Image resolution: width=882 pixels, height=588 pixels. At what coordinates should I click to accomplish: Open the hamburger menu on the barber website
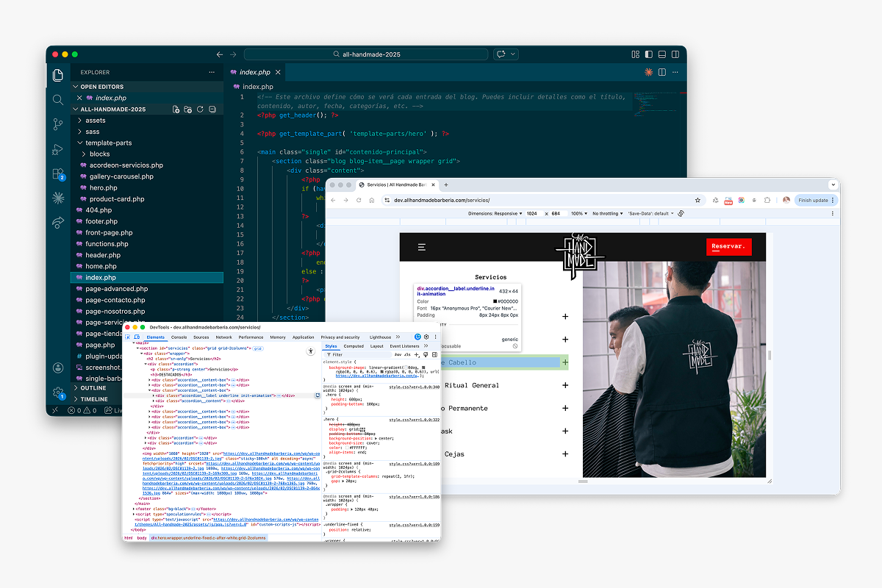point(422,247)
